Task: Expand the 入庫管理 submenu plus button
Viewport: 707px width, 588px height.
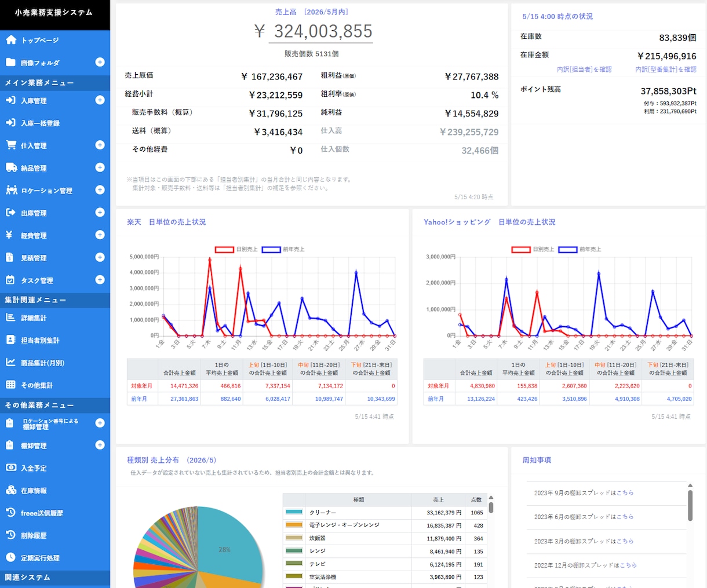Action: (x=100, y=100)
